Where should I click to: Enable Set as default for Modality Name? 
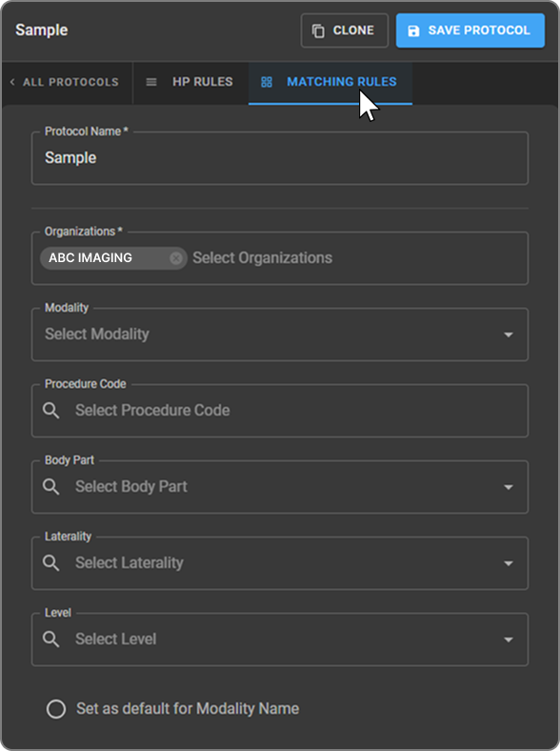tap(56, 709)
